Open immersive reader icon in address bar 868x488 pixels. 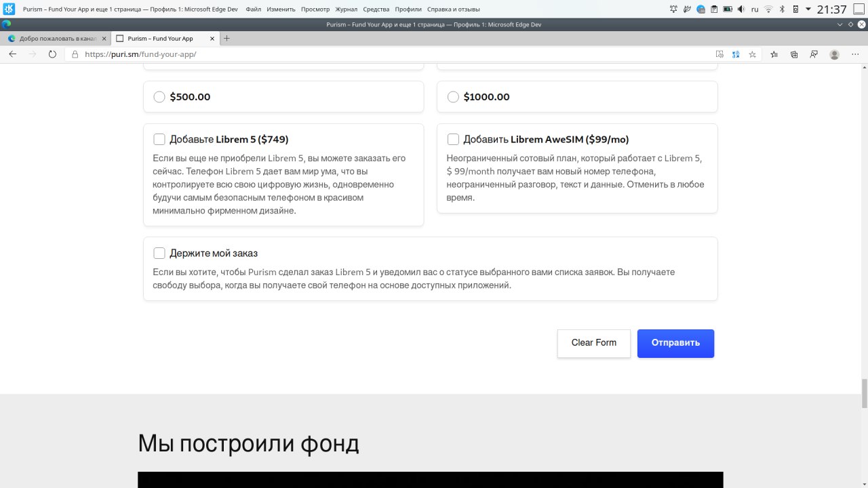(x=719, y=54)
